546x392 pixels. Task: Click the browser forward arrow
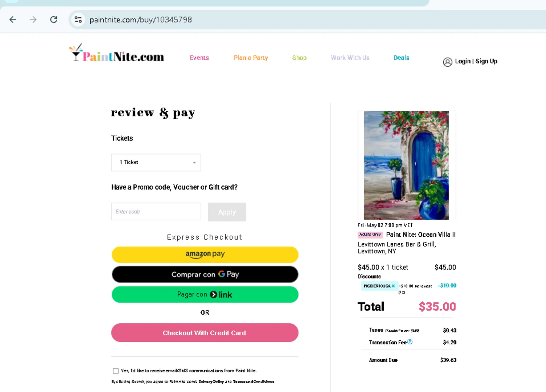[x=33, y=20]
